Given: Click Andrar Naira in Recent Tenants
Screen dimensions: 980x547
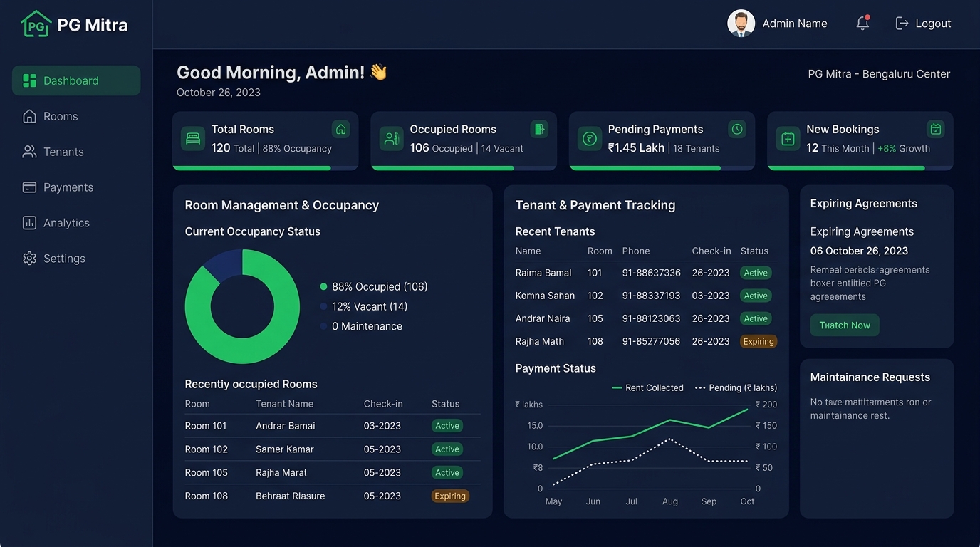Looking at the screenshot, I should [543, 318].
